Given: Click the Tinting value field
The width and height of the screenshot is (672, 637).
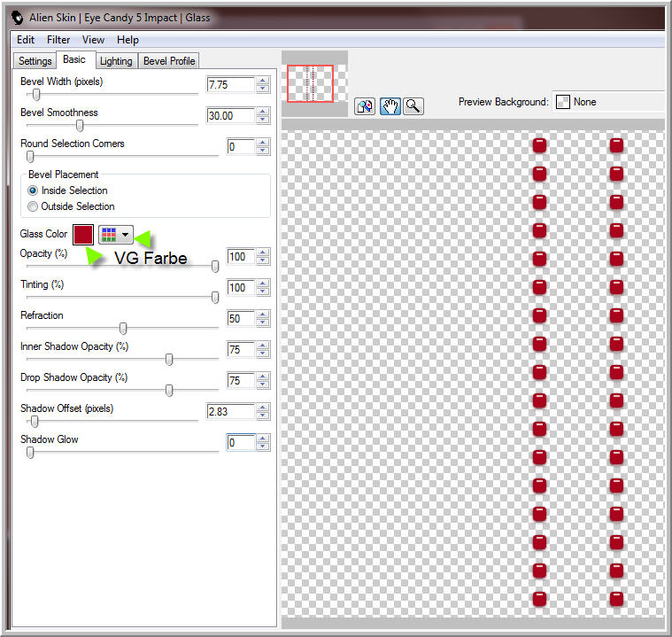Looking at the screenshot, I should point(241,288).
